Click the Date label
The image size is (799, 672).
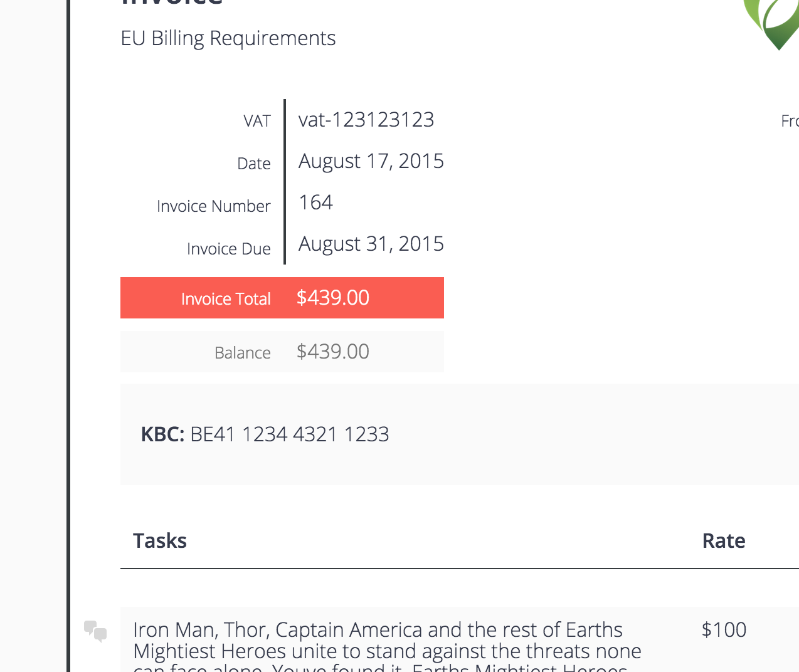click(x=254, y=164)
